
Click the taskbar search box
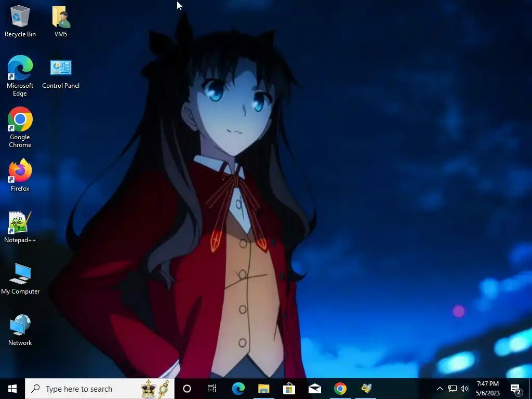pos(100,389)
